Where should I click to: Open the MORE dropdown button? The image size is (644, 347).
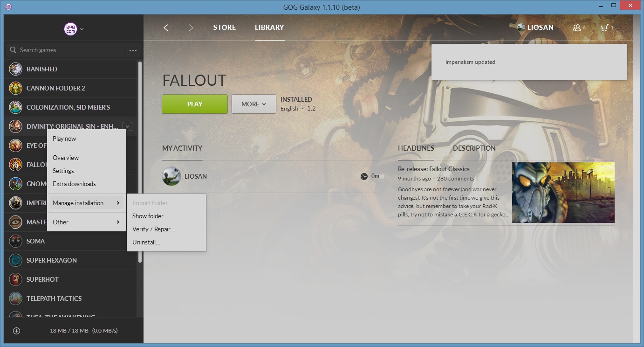[254, 104]
